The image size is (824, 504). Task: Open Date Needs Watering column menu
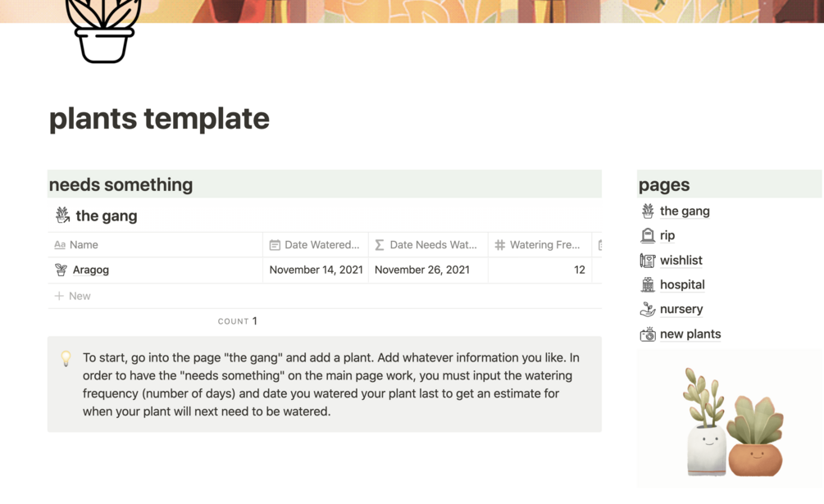click(432, 245)
